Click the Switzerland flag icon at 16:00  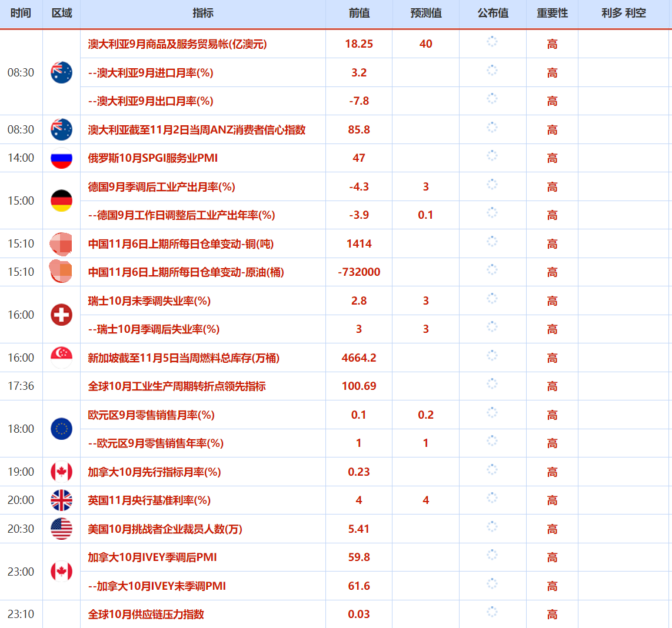(61, 315)
